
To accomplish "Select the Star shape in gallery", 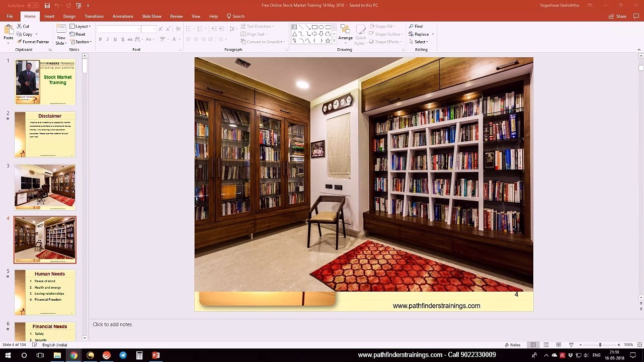I will 328,40.
